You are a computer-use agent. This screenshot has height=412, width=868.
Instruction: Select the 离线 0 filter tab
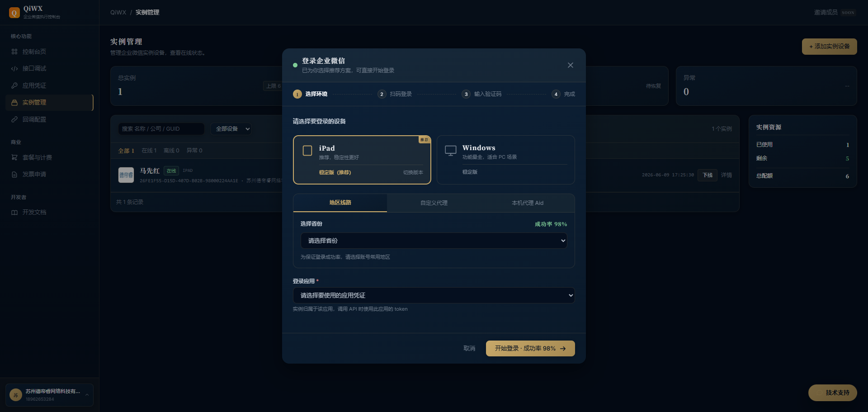tap(171, 151)
